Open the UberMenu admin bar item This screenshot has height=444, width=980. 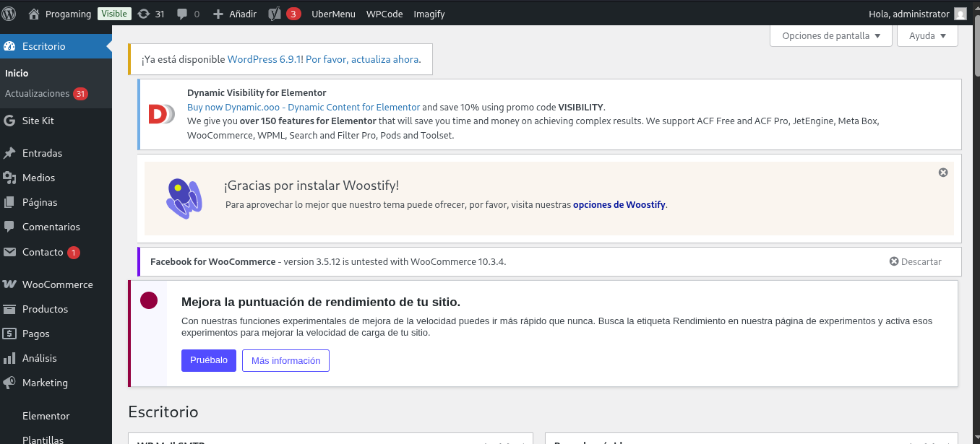pos(333,14)
